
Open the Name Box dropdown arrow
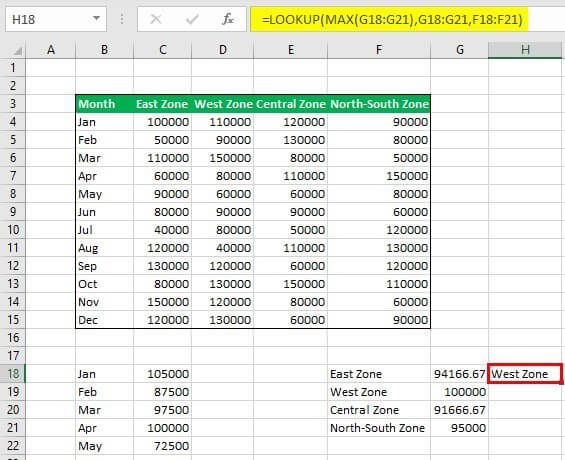96,18
